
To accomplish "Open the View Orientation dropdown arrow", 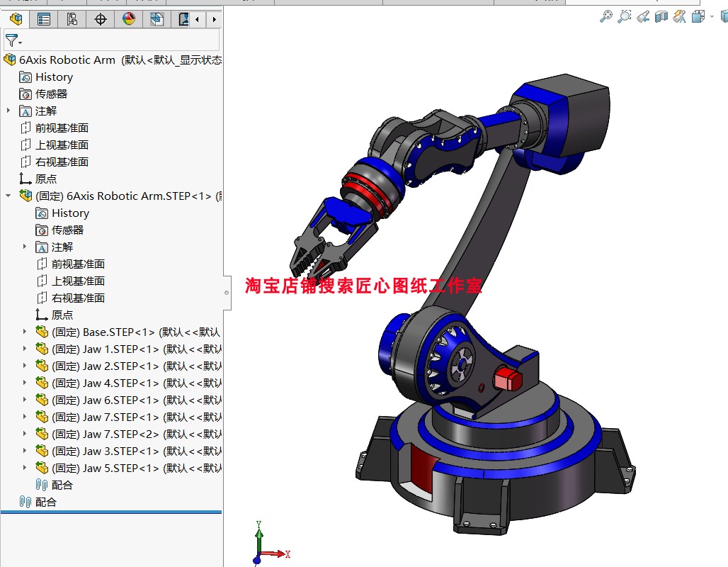I will pyautogui.click(x=712, y=17).
